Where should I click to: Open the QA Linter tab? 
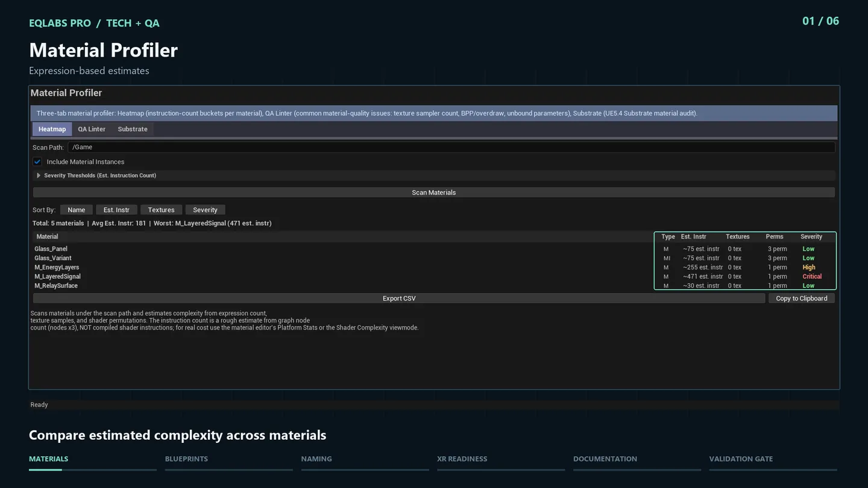pos(92,129)
